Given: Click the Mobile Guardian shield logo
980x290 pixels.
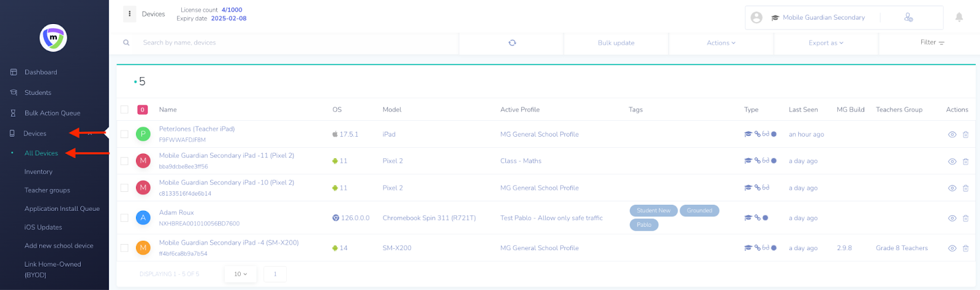Looking at the screenshot, I should [x=53, y=38].
